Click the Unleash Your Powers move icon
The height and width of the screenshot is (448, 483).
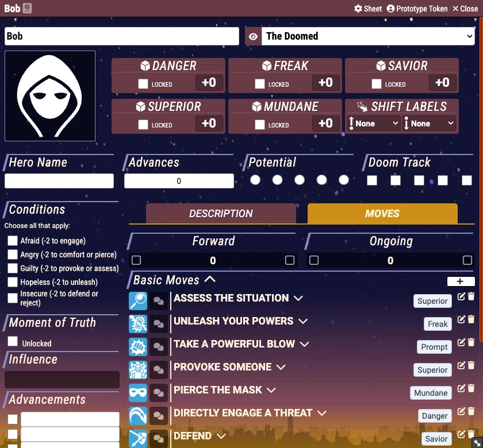coord(137,324)
